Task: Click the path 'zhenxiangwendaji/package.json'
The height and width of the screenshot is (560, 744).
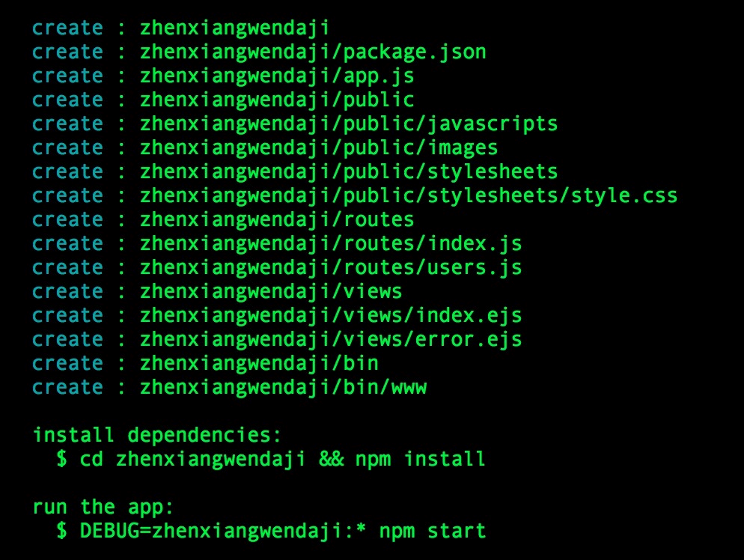Action: pos(313,52)
